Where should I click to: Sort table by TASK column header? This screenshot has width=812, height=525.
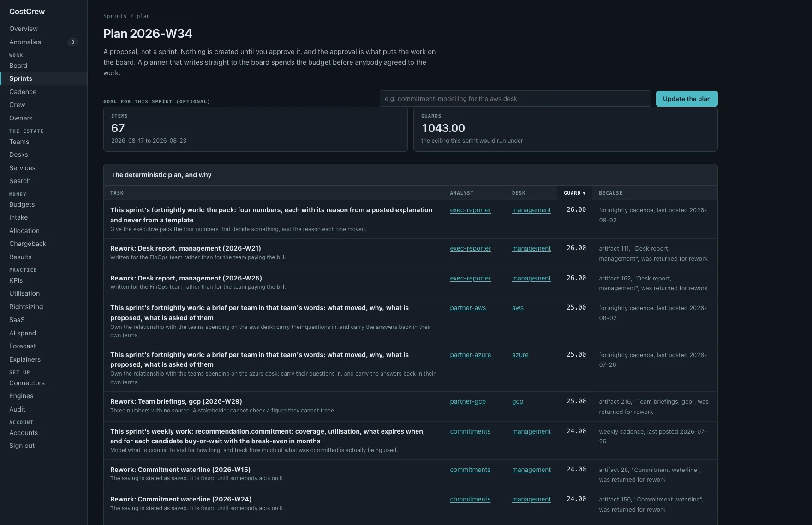click(117, 193)
